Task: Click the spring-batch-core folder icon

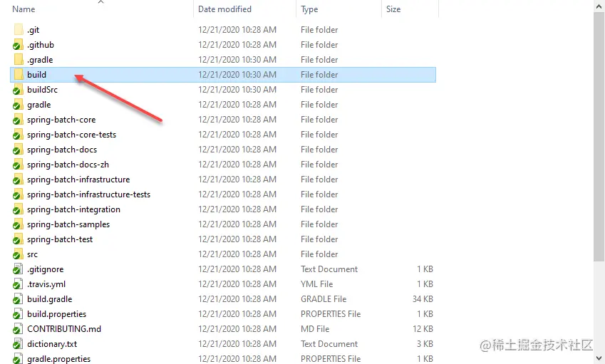Action: pyautogui.click(x=18, y=120)
